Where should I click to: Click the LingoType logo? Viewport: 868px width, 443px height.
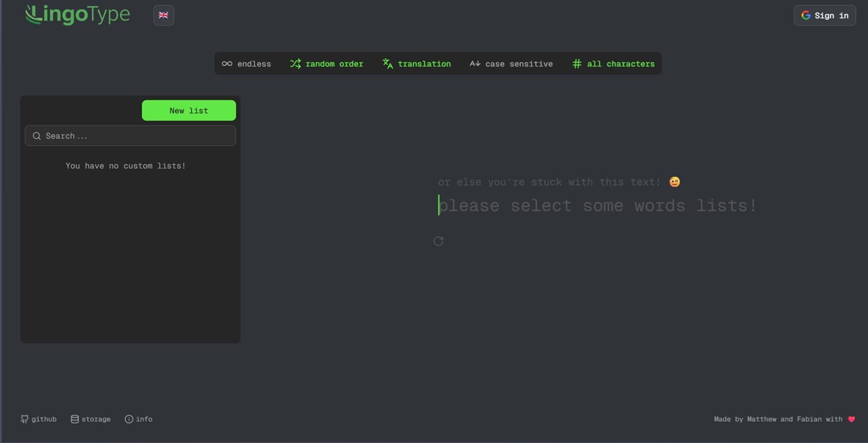(x=77, y=14)
